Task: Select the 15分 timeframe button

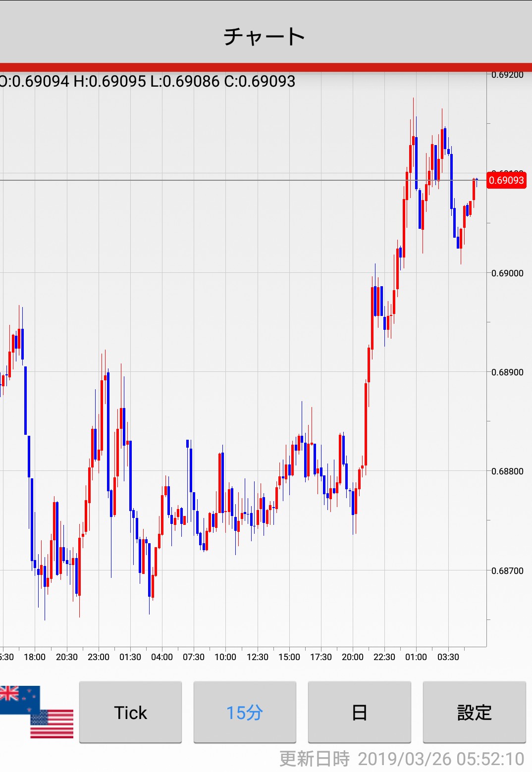Action: pos(245,712)
